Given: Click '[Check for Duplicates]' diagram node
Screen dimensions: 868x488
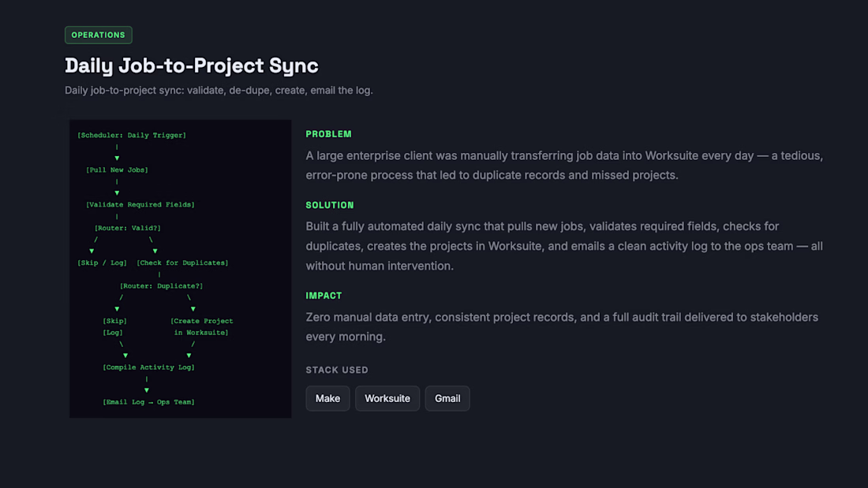Looking at the screenshot, I should tap(182, 263).
